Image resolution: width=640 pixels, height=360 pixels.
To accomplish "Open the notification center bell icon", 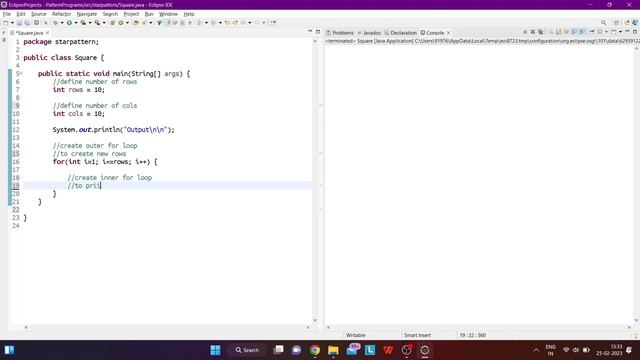I will (x=629, y=350).
